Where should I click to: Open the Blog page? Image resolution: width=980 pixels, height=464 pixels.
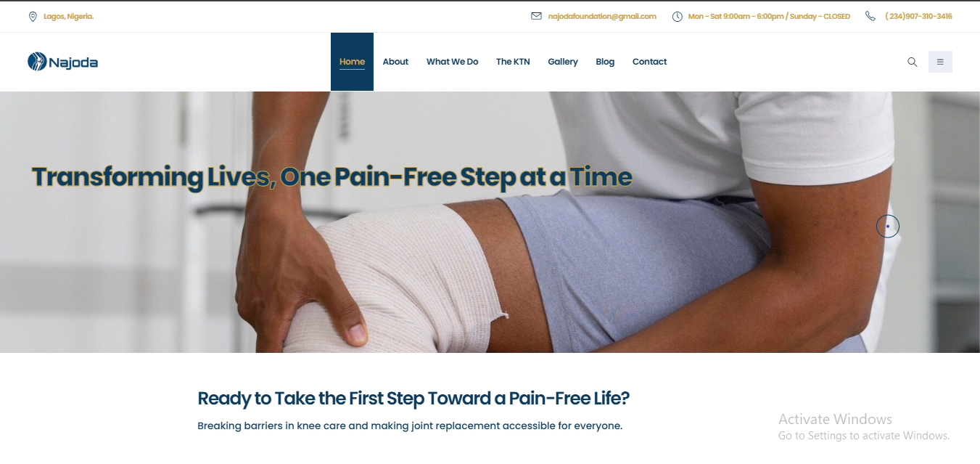[x=605, y=62]
